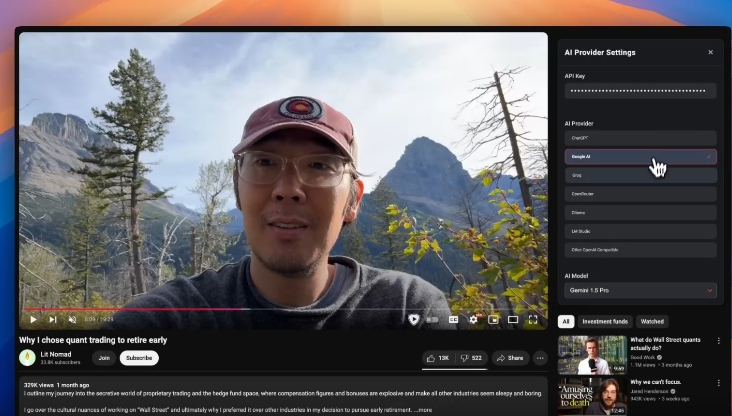Enter fullscreen mode
The height and width of the screenshot is (416, 732).
533,320
